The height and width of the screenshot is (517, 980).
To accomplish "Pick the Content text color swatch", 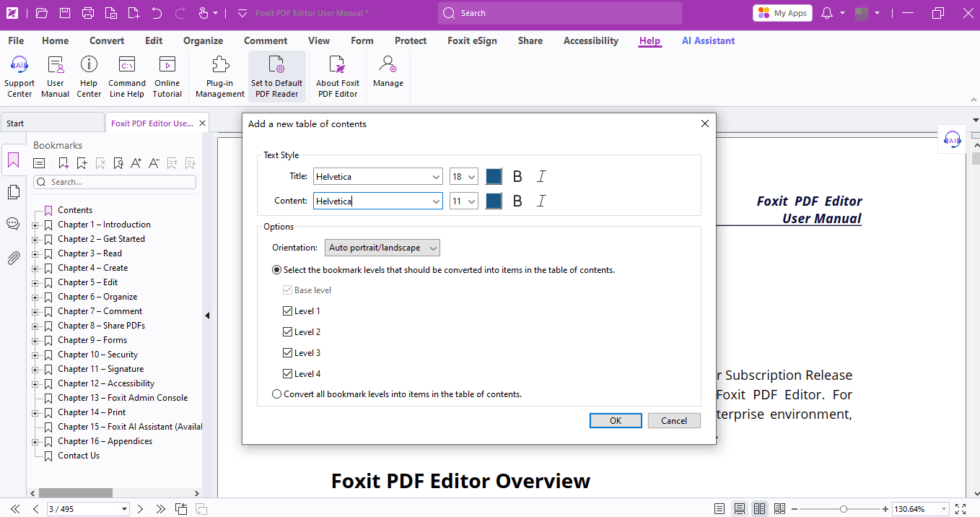I will tap(494, 201).
